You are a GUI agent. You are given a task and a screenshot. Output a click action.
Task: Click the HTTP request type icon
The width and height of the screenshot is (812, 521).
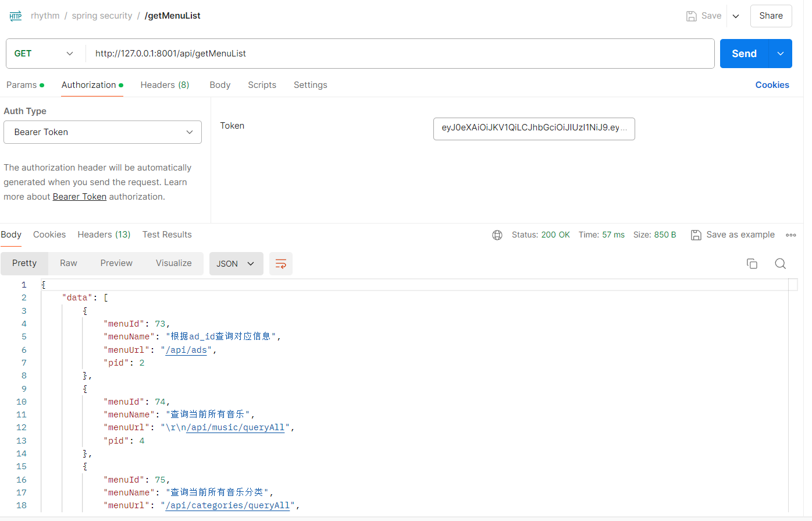click(16, 16)
